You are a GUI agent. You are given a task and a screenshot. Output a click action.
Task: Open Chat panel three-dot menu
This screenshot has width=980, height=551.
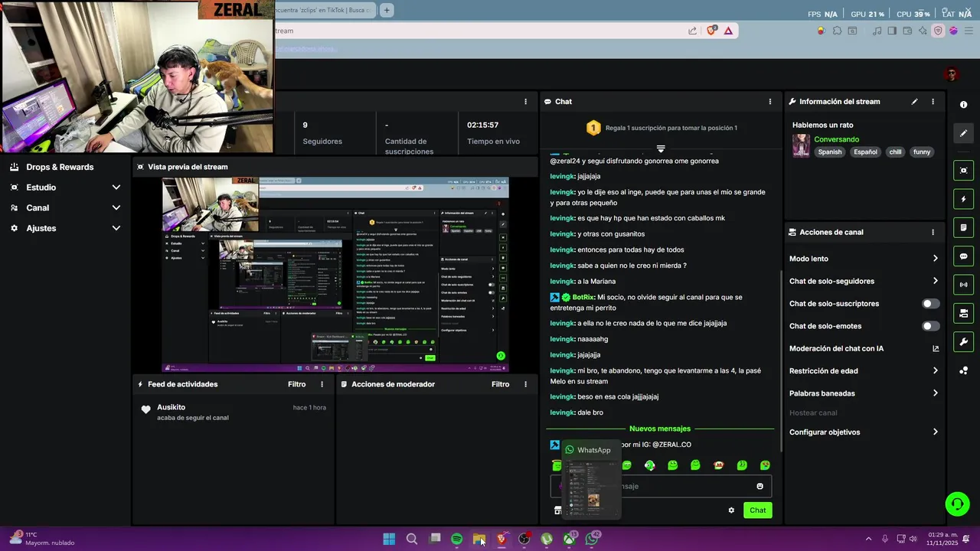pos(770,102)
